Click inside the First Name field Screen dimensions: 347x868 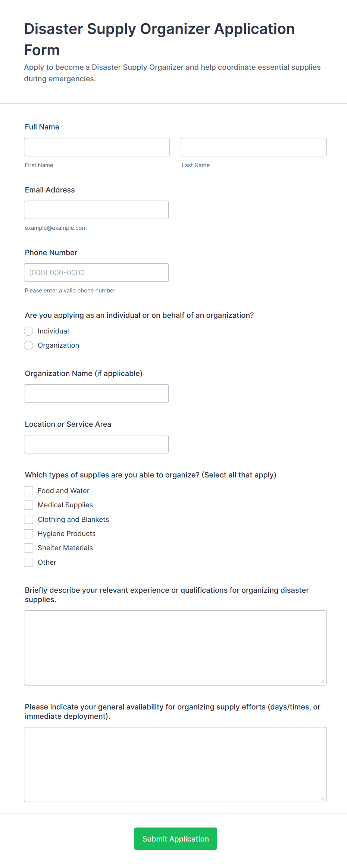(96, 147)
